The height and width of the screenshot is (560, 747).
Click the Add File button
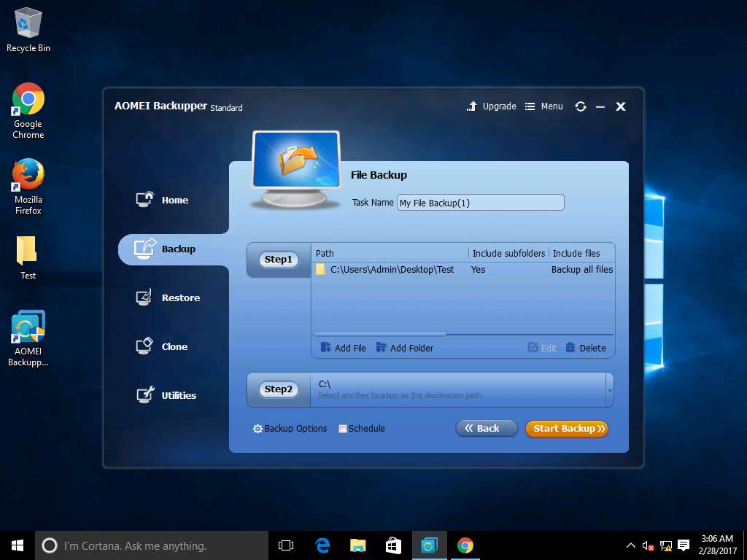(344, 348)
